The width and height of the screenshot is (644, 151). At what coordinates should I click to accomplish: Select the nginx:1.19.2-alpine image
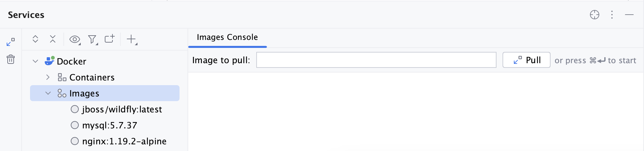click(x=124, y=141)
